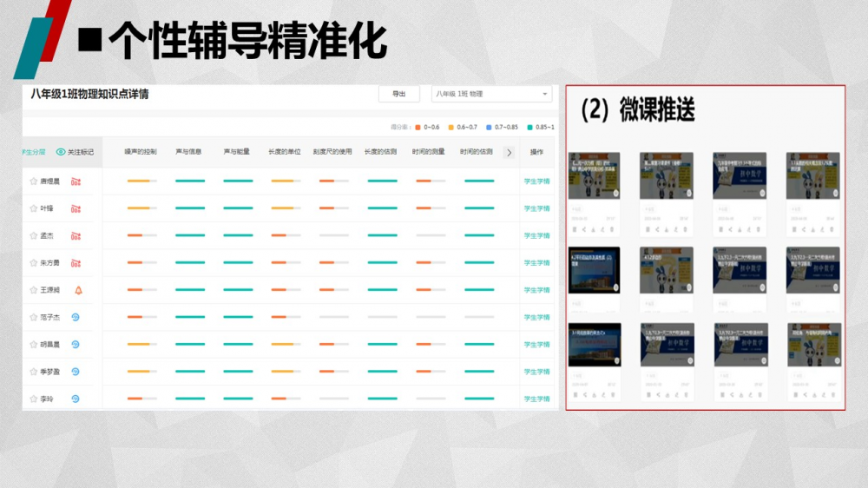The image size is (868, 488).
Task: Click the blue circular icon beside 范子杰
Action: click(x=76, y=318)
